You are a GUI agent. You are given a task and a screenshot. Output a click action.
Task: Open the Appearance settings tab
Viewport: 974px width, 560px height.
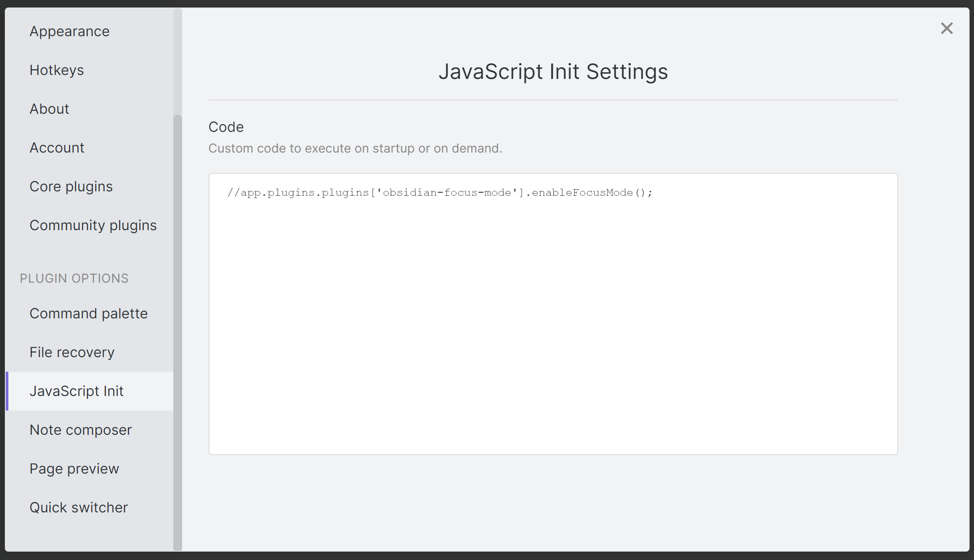pyautogui.click(x=70, y=31)
